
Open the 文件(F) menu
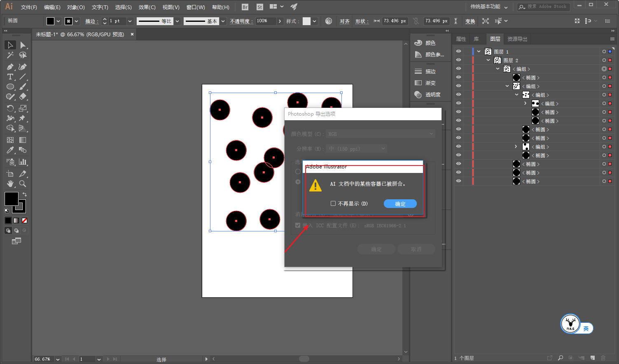[29, 7]
